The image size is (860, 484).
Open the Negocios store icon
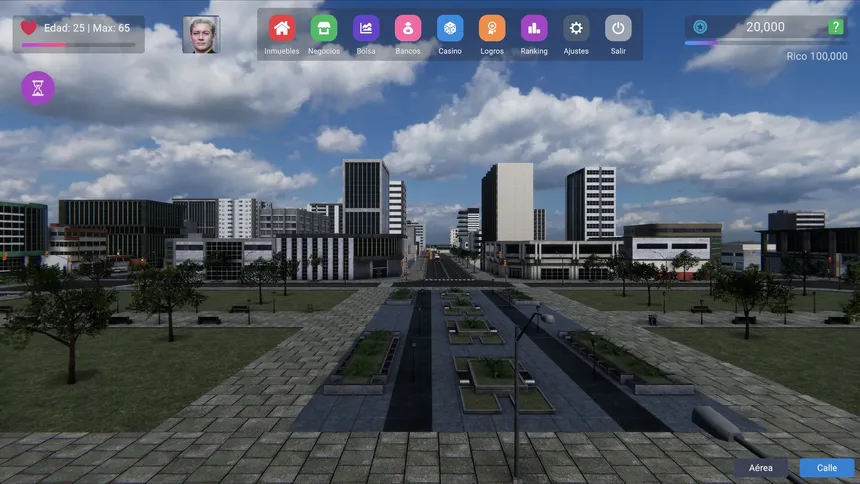(x=324, y=28)
